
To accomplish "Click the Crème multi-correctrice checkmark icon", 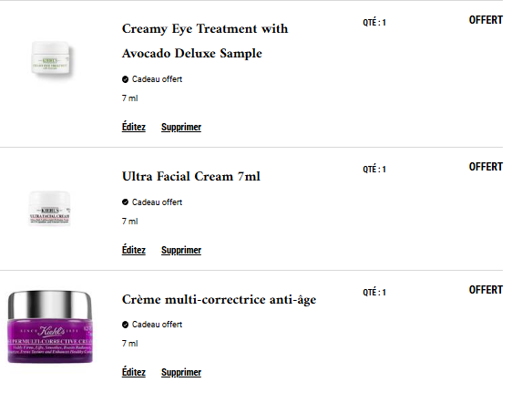I will (125, 325).
